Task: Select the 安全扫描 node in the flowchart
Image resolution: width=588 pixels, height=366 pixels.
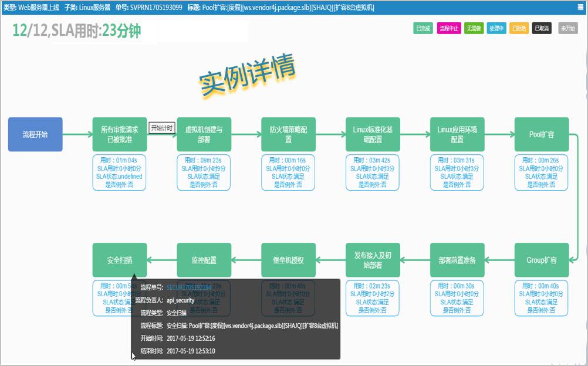Action: (x=120, y=260)
